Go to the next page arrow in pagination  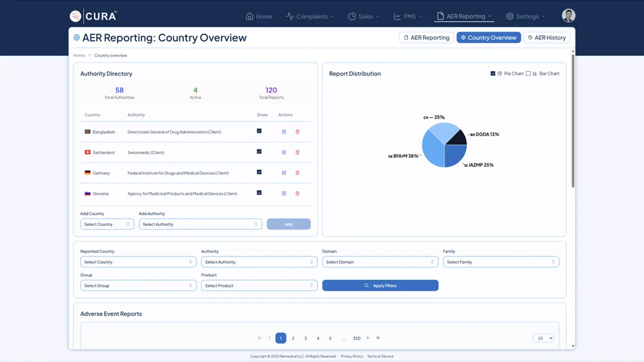pos(368,338)
